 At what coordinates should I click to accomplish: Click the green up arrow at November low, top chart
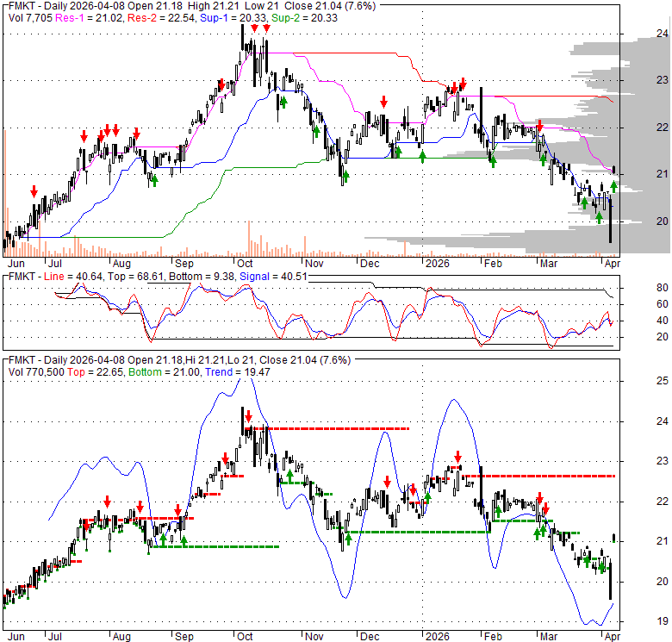click(x=345, y=178)
